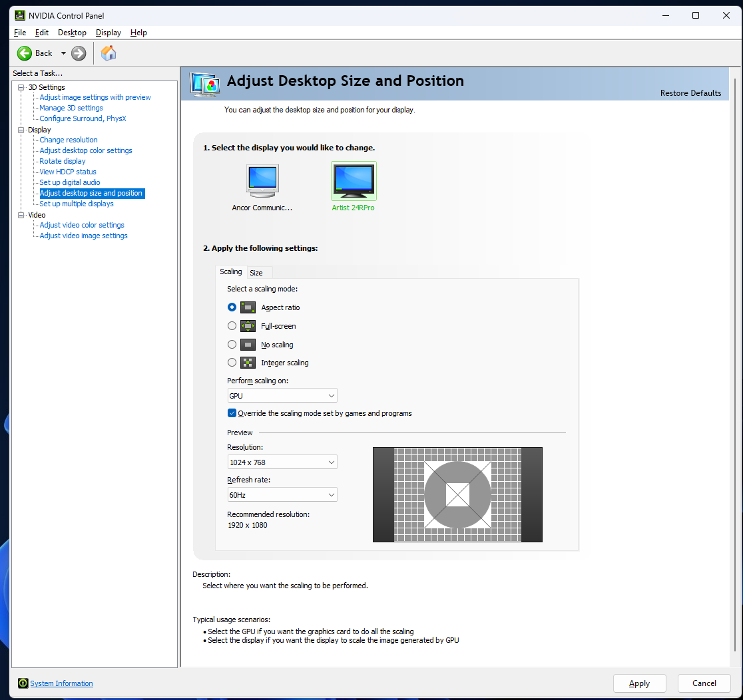This screenshot has height=700, width=743.
Task: Open the Desktop menu
Action: pos(71,32)
